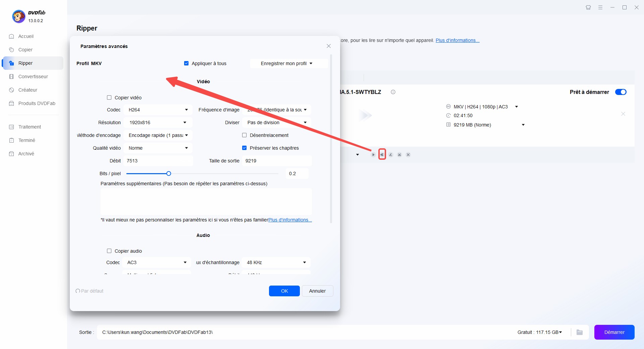Screen dimensions: 644x349
Task: Open Diviser Pas de division dropdown
Action: point(277,122)
